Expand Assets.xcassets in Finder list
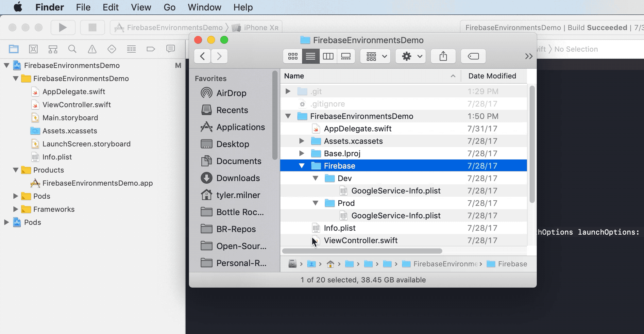Screen dimensions: 644x334 click(301, 141)
